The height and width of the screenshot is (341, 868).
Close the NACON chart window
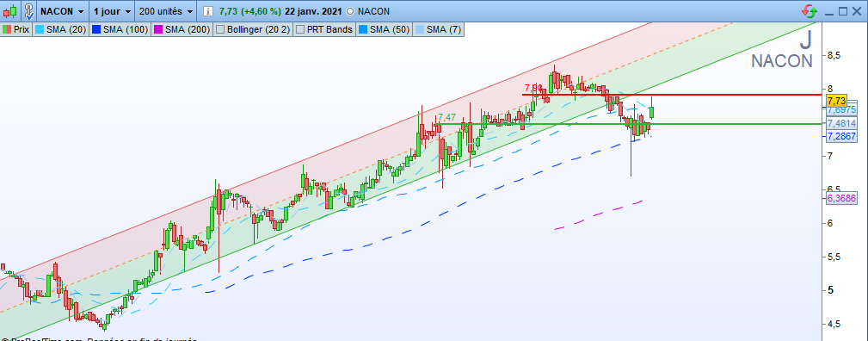click(858, 12)
